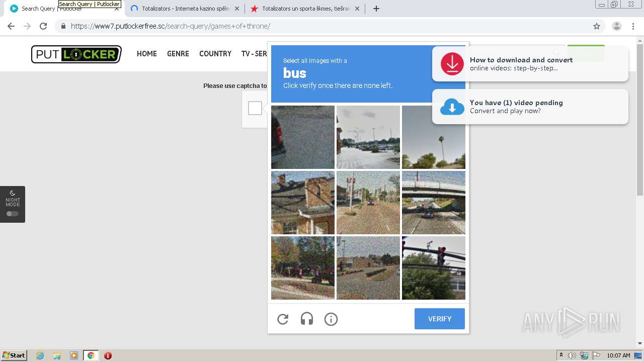Image resolution: width=644 pixels, height=362 pixels.
Task: Show hidden system tray icons
Action: [561, 355]
